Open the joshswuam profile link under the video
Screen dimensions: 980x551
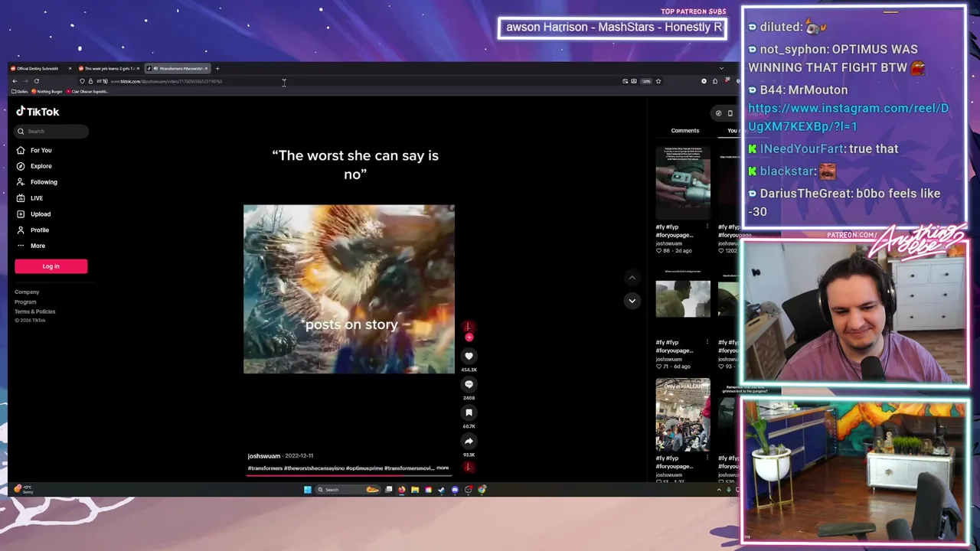pyautogui.click(x=264, y=456)
